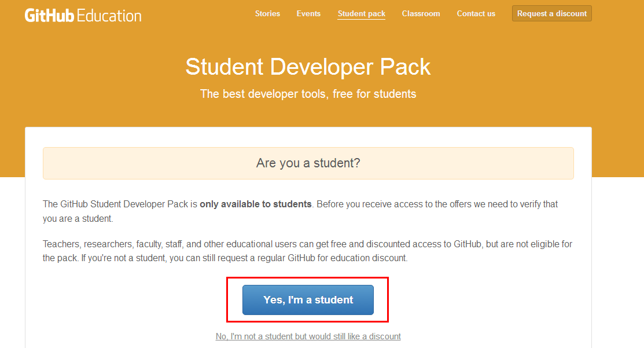
Task: Click the Student Developer Pack heading
Action: pos(308,67)
